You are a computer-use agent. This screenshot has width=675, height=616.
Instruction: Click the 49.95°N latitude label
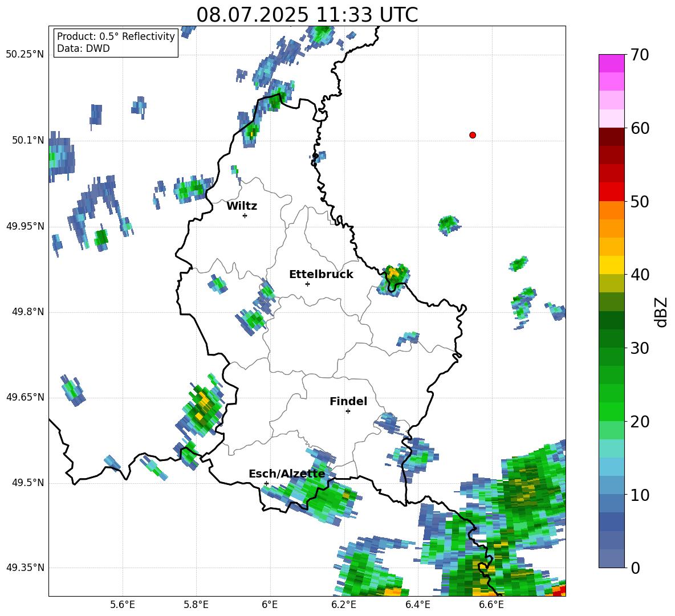[25, 226]
